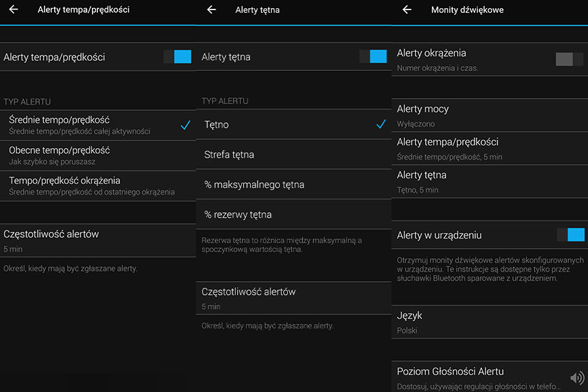The height and width of the screenshot is (392, 588).
Task: Disable the Alerty tętna toggle
Action: coord(373,56)
